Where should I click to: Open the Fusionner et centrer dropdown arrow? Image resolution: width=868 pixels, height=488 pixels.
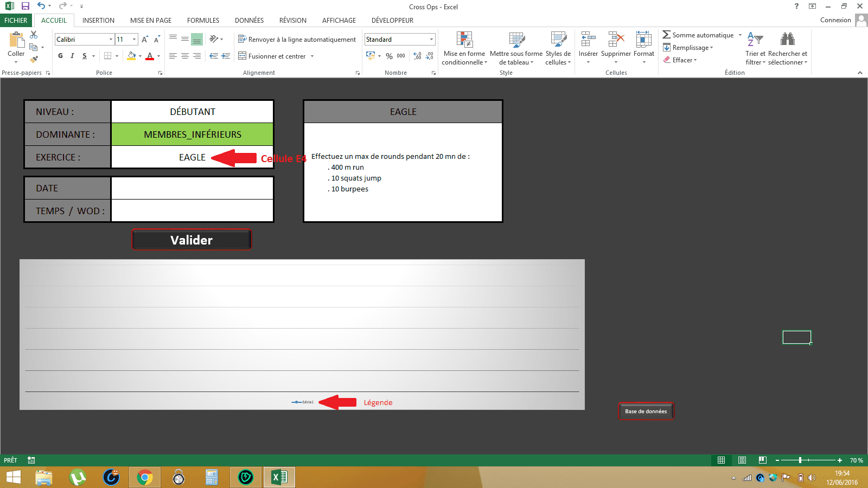[312, 56]
